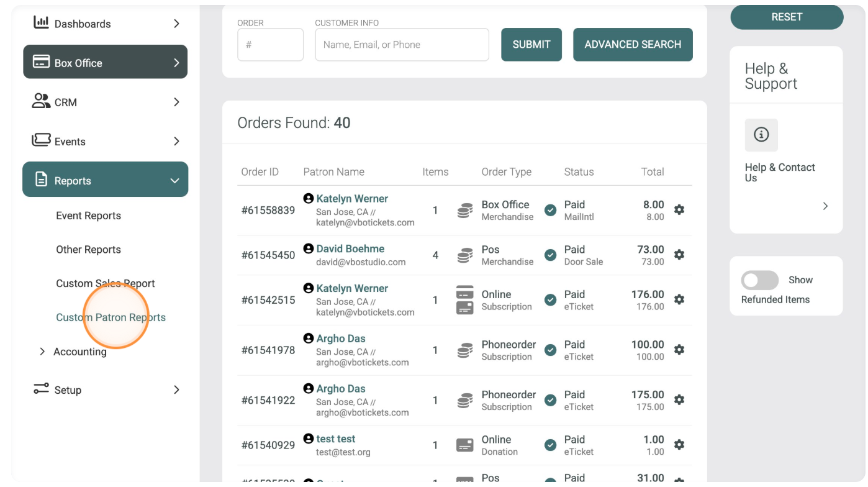Screen dimensions: 868x487
Task: Open Custom Patron Reports submenu item
Action: 111,317
